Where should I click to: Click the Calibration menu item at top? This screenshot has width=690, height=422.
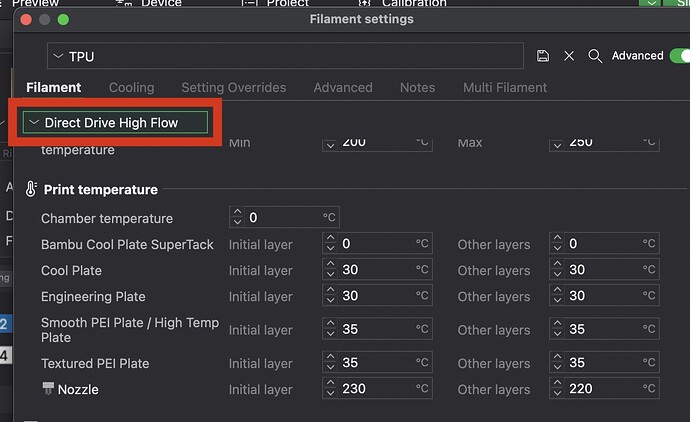coord(414,4)
